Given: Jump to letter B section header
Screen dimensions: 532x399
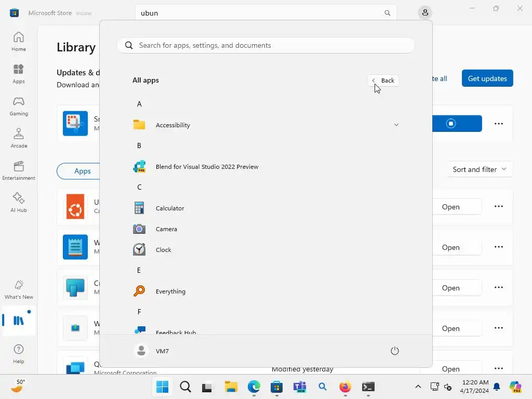Looking at the screenshot, I should tap(139, 145).
